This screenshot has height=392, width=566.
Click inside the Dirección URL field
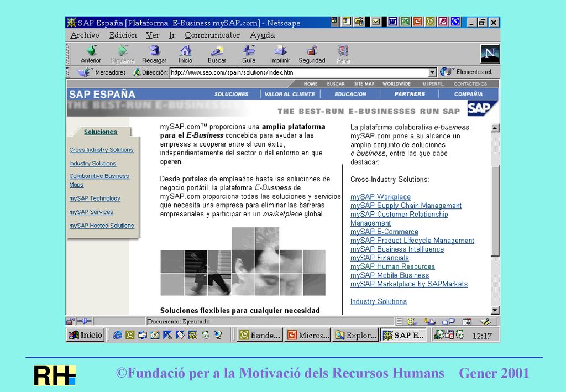point(299,72)
